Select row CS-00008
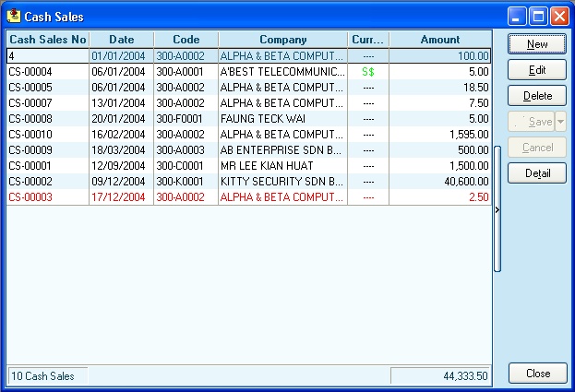The height and width of the screenshot is (392, 575). [x=248, y=119]
